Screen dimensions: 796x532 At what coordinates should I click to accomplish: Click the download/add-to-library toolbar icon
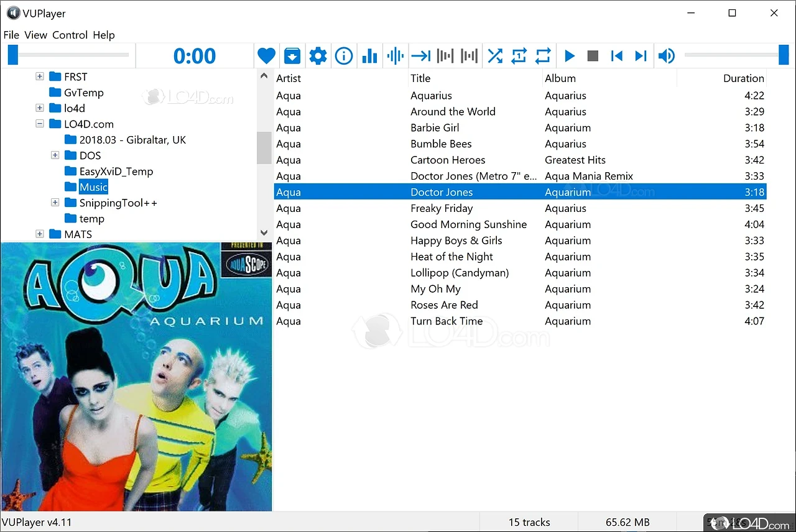[292, 55]
